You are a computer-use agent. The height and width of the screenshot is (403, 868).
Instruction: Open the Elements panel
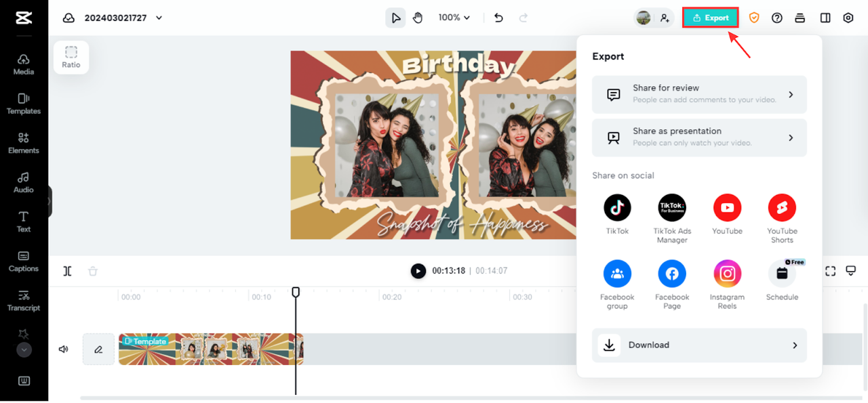pyautogui.click(x=24, y=143)
